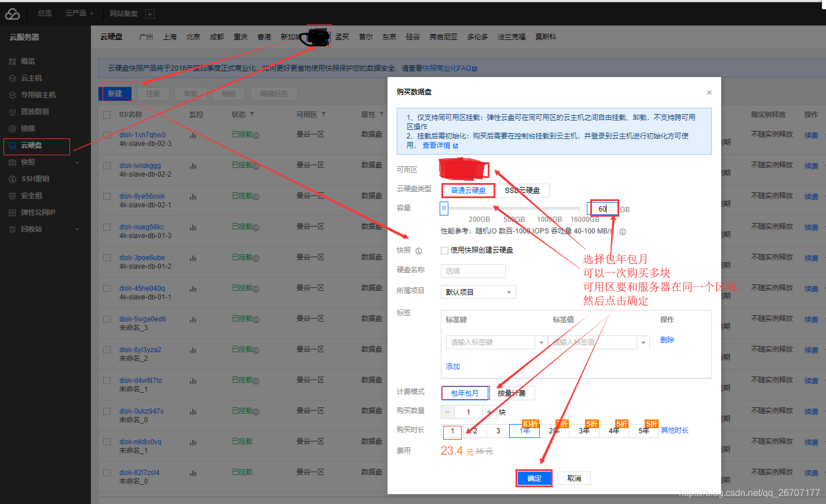826x504 pixels.
Task: Expand the 快照 sidebar submenu
Action: coord(77,162)
